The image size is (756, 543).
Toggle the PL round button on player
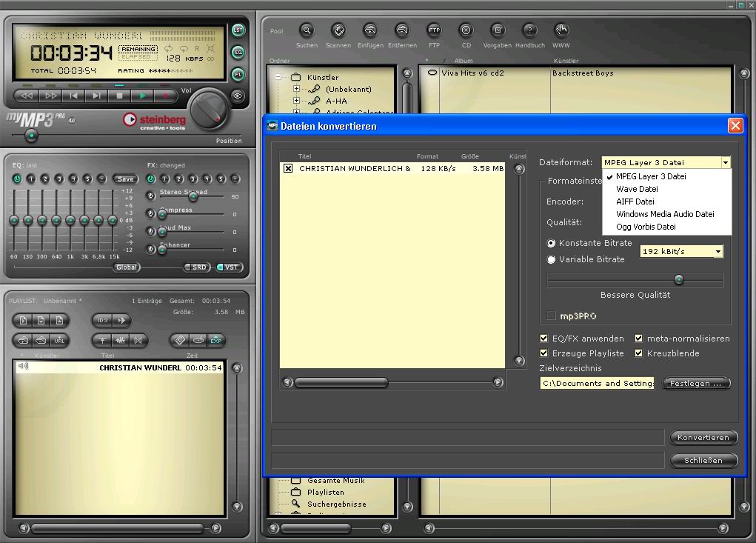[x=238, y=75]
